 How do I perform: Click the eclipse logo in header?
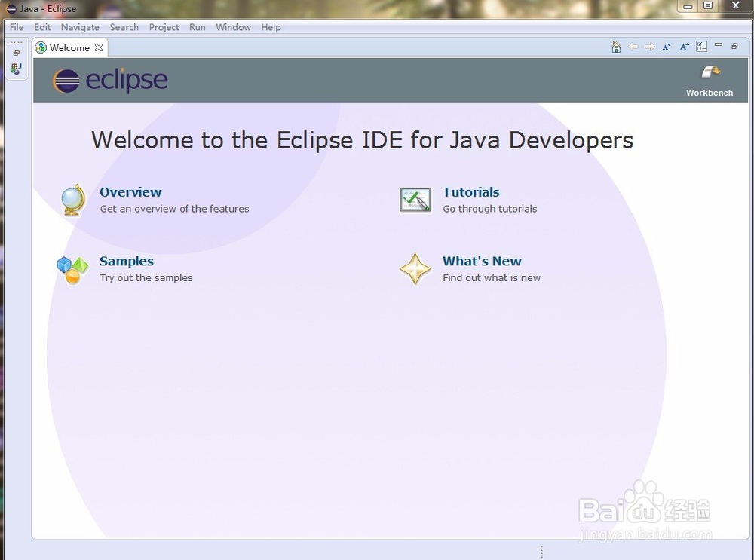coord(110,80)
